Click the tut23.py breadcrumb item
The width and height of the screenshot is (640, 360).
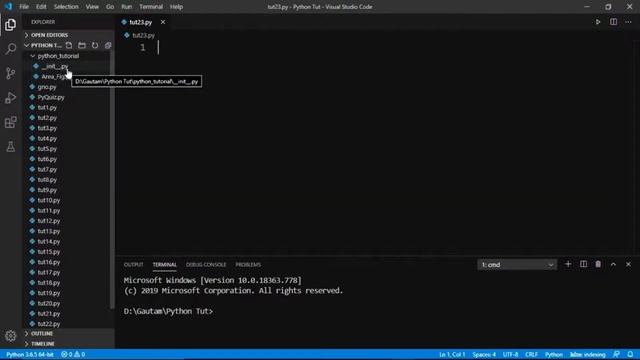click(140, 36)
